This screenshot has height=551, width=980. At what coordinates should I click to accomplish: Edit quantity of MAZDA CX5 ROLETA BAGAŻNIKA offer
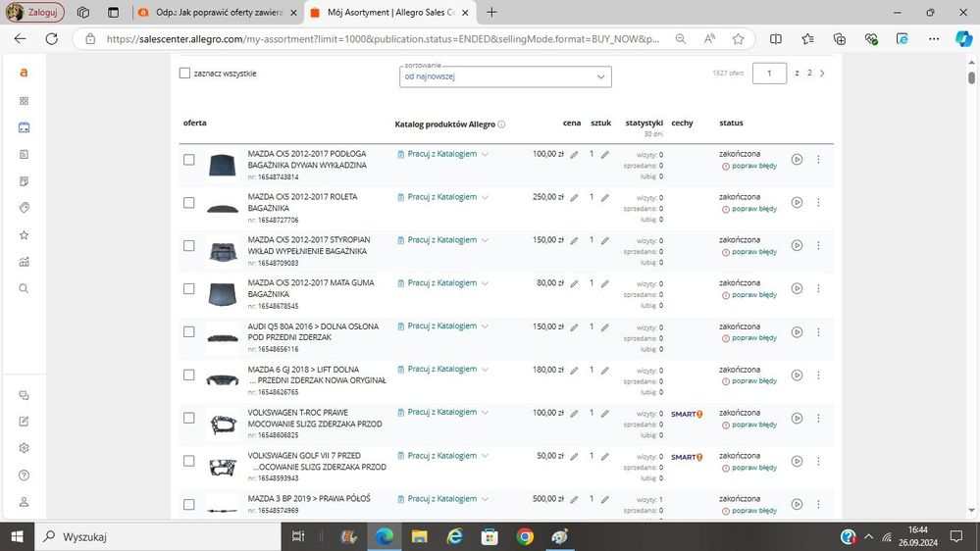[604, 197]
